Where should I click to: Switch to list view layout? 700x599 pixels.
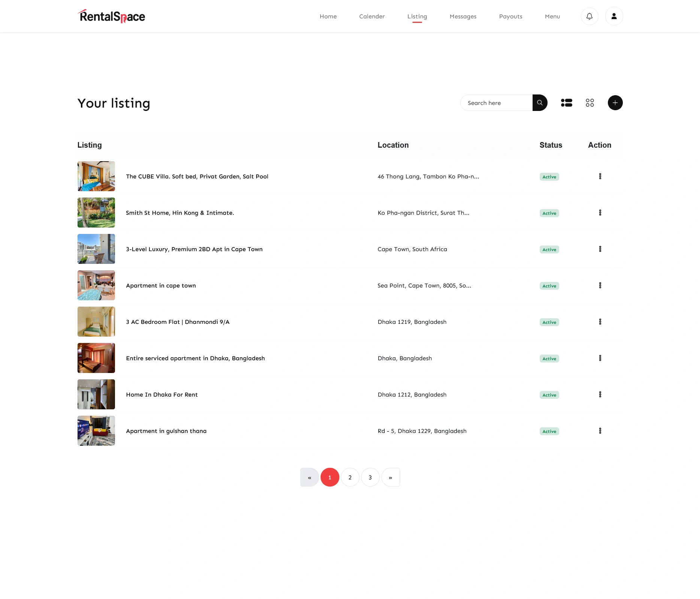[x=566, y=103]
